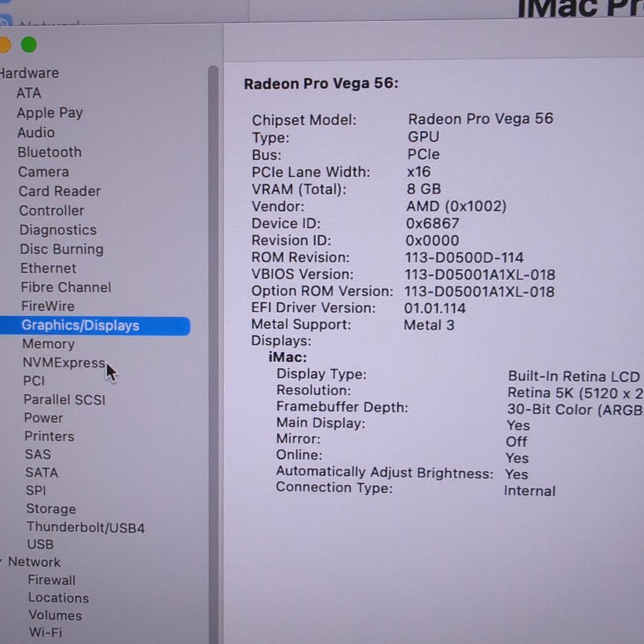This screenshot has width=644, height=644.
Task: View Firewall settings under Network
Action: 51,580
